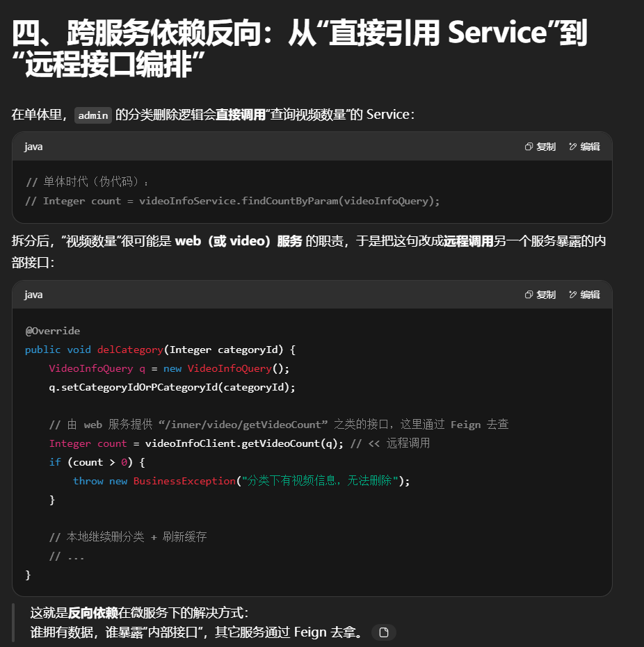Click the comment '// 本地继续删分类 + 刷新缓存'
Viewport: 644px width, 647px height.
pyautogui.click(x=128, y=537)
